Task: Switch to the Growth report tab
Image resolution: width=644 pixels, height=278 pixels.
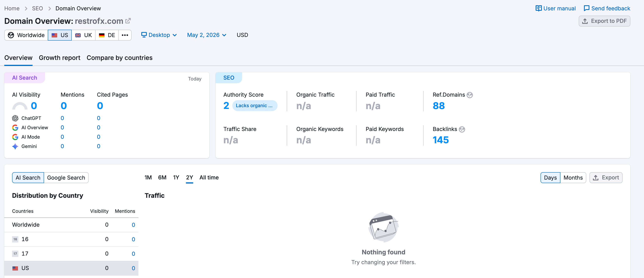Action: point(59,58)
